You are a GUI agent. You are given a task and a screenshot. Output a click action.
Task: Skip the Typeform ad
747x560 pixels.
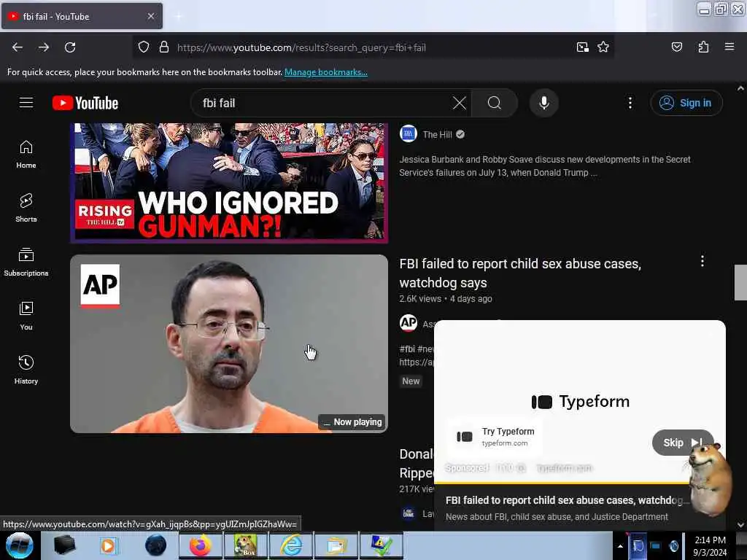683,443
